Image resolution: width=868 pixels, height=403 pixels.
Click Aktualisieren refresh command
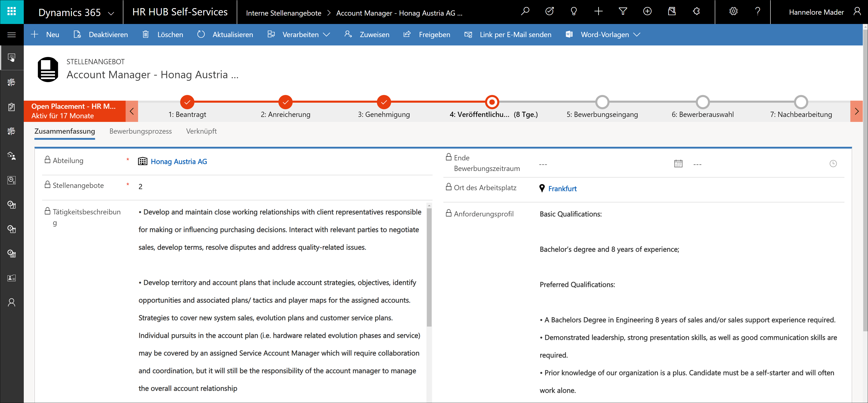[225, 35]
